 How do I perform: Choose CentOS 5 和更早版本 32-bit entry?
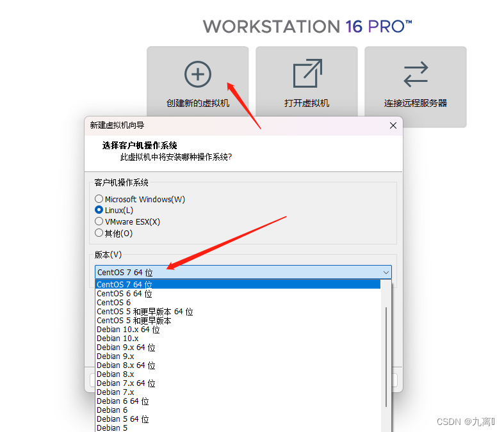238,321
